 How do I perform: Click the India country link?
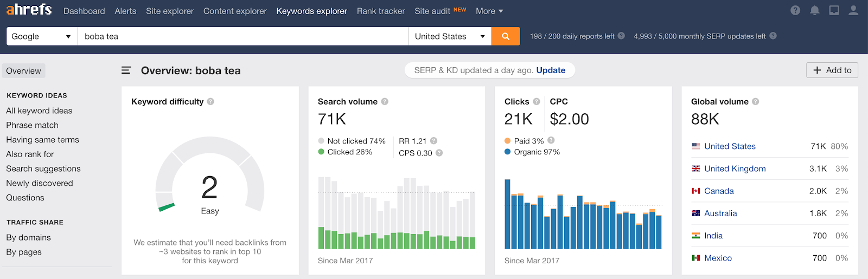tap(713, 236)
